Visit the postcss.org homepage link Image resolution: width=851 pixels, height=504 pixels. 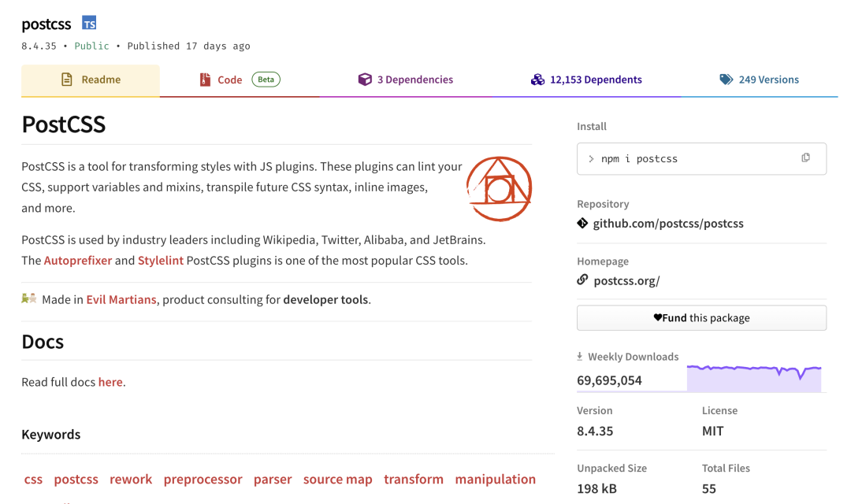626,280
